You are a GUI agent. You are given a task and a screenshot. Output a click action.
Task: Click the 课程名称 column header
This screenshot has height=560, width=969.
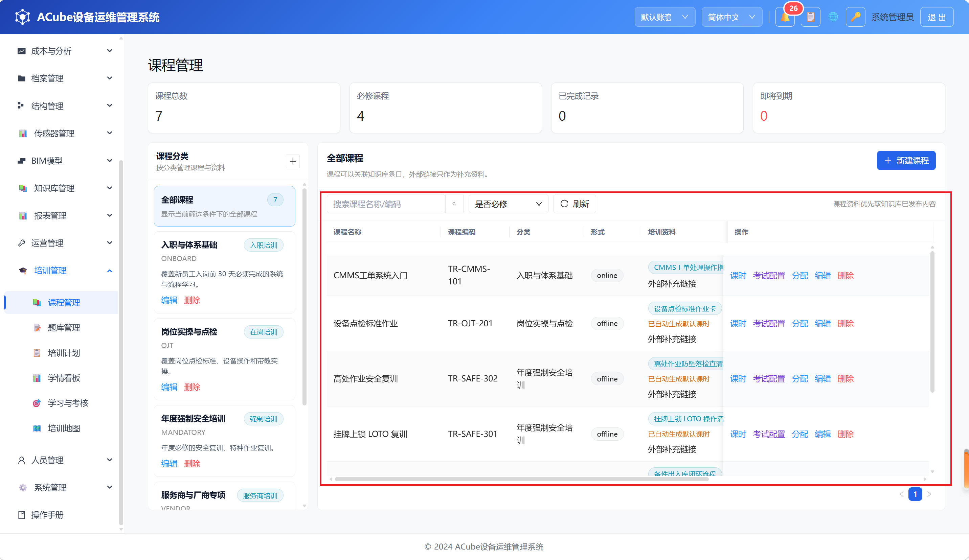click(x=347, y=232)
